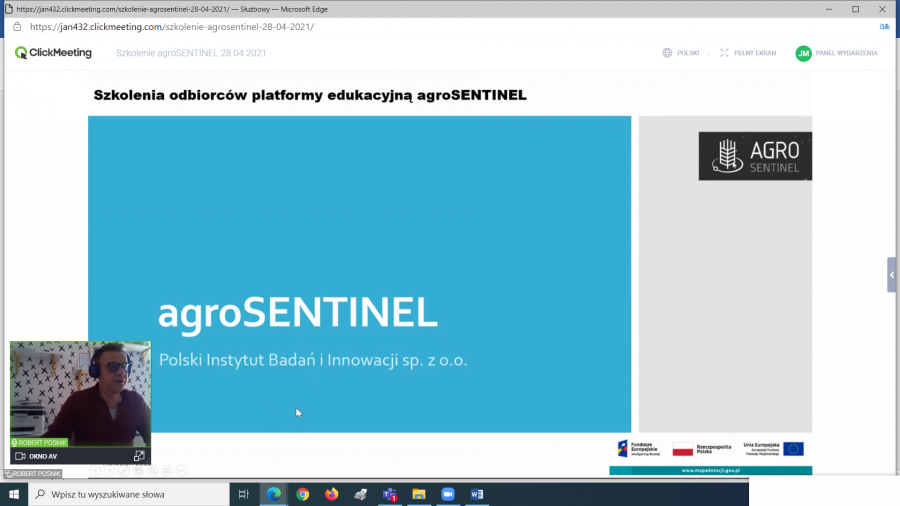Click the AGRO SENTINEL logo on slide

(x=755, y=156)
